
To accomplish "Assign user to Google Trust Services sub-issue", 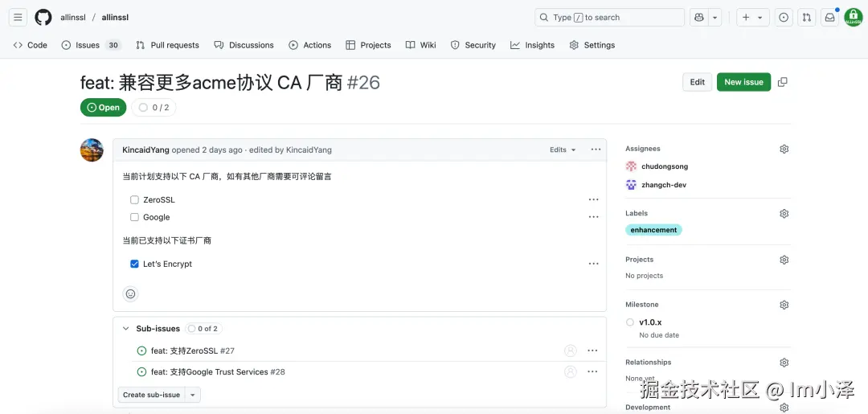I will [x=570, y=372].
